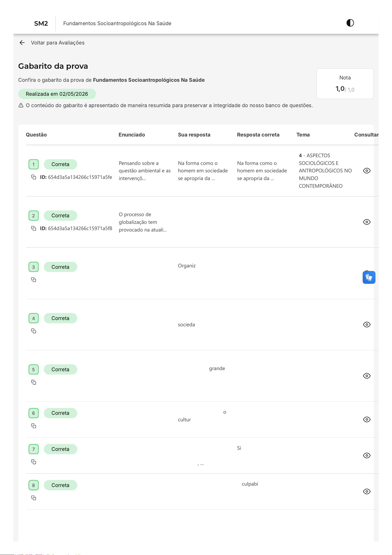392x555 pixels.
Task: View question 2 details via eye icon
Action: tap(367, 222)
